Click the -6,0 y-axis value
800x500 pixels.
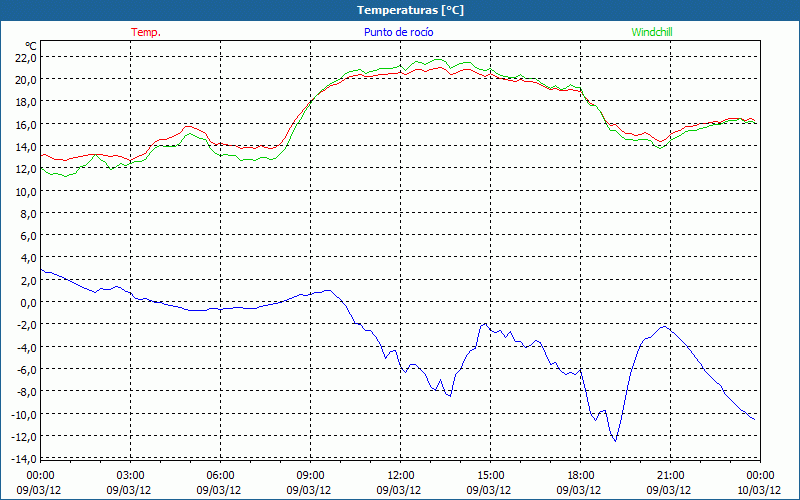click(x=26, y=369)
